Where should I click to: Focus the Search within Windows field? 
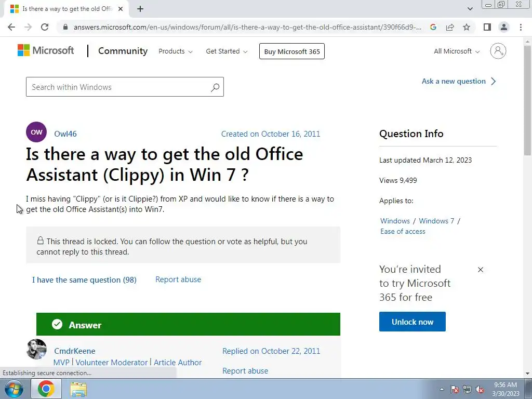pos(125,87)
